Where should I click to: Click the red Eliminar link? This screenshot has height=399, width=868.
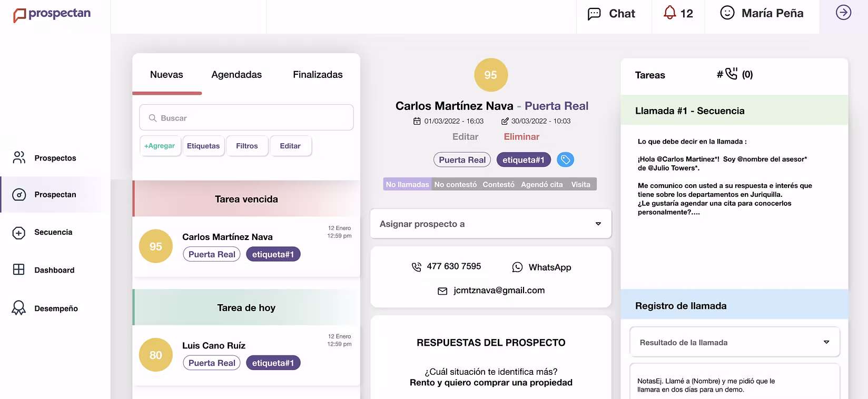[x=521, y=137]
